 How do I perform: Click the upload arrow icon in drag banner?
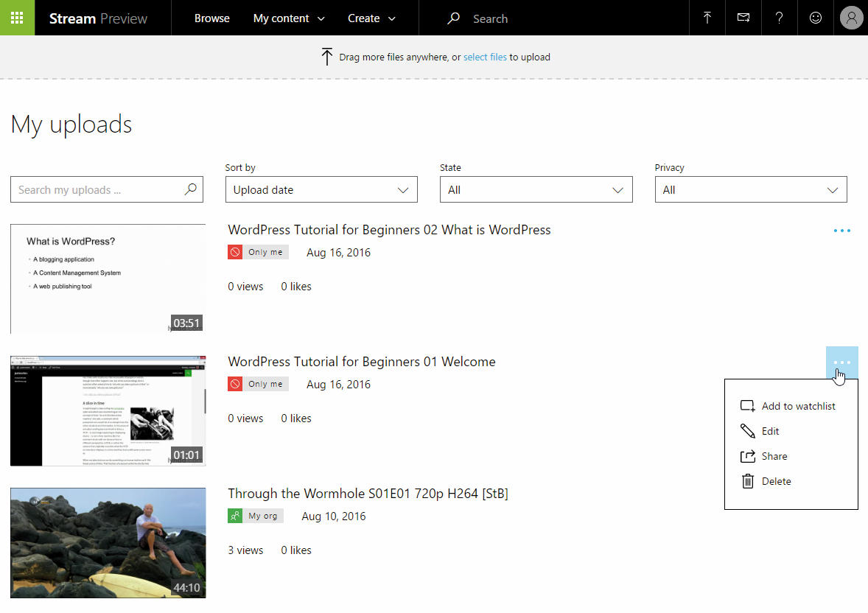click(326, 57)
